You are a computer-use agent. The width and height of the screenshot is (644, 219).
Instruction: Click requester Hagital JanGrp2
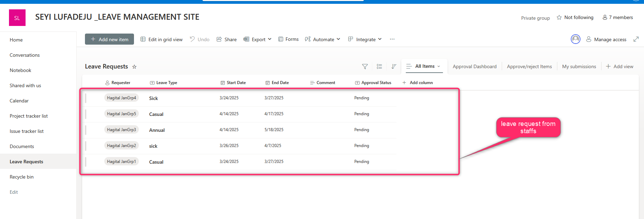tap(122, 146)
